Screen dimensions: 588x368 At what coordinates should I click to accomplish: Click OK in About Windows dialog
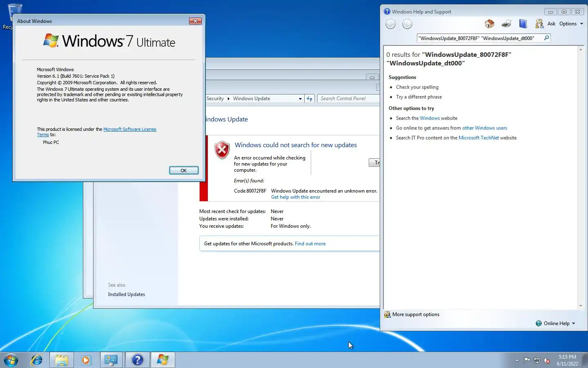[x=184, y=171]
